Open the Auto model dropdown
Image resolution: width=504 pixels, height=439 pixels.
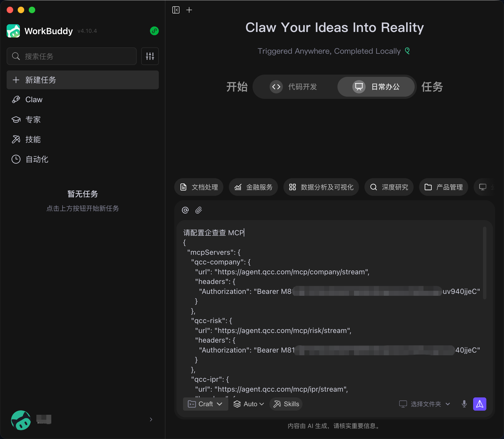click(x=249, y=404)
